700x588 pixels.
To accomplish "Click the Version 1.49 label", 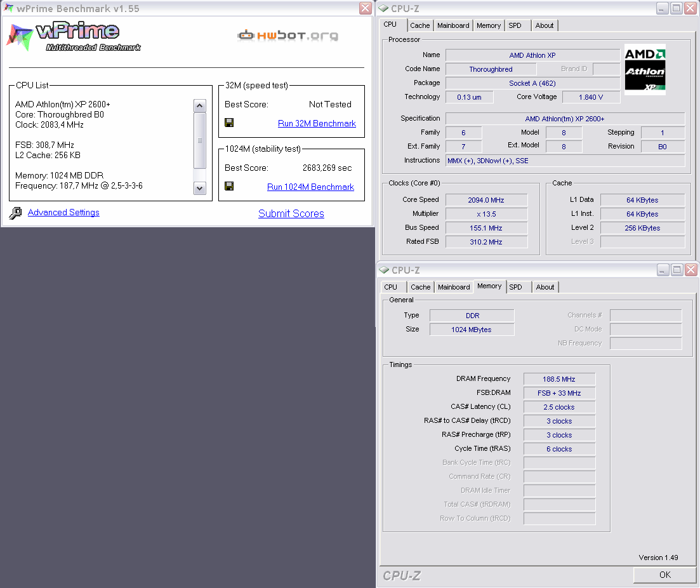I will click(658, 557).
